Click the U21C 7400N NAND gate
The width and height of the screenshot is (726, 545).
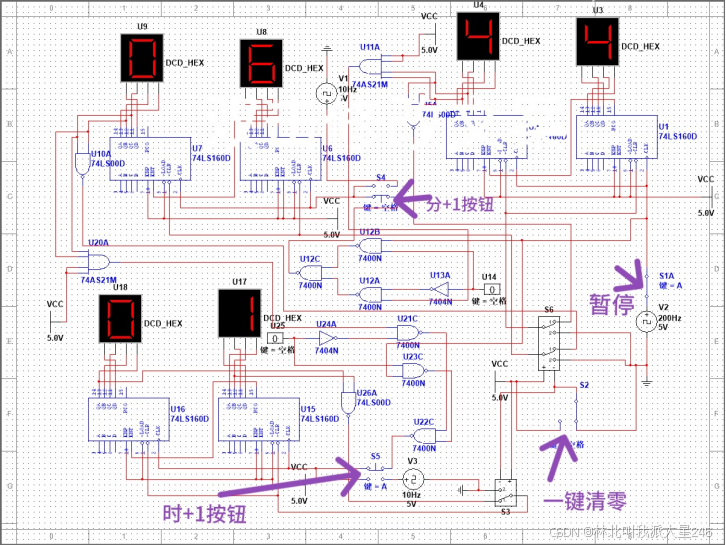point(409,332)
